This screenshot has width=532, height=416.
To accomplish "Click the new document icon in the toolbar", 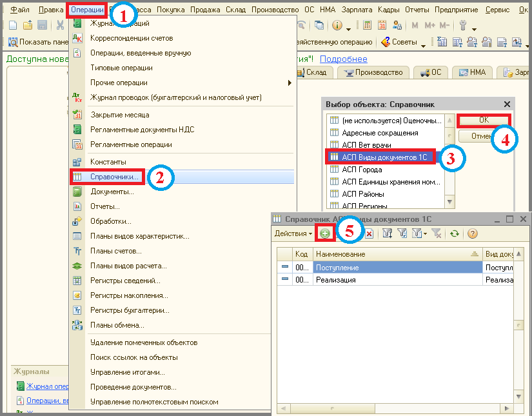I will coord(13,25).
